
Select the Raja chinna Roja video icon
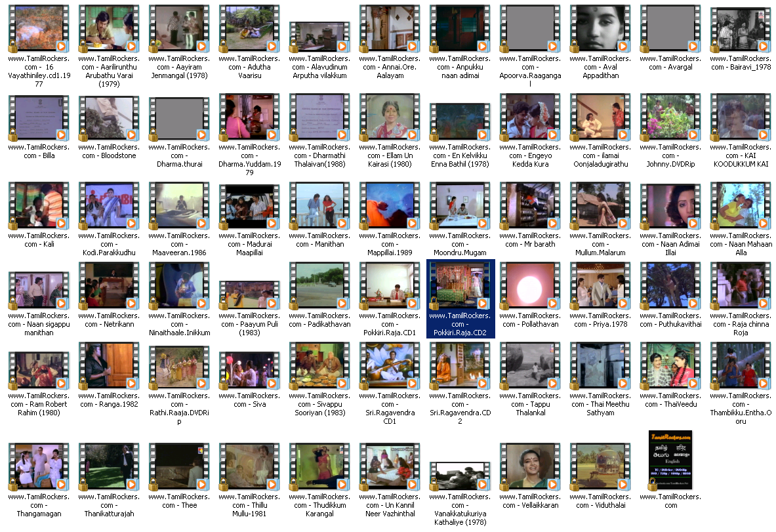741,286
